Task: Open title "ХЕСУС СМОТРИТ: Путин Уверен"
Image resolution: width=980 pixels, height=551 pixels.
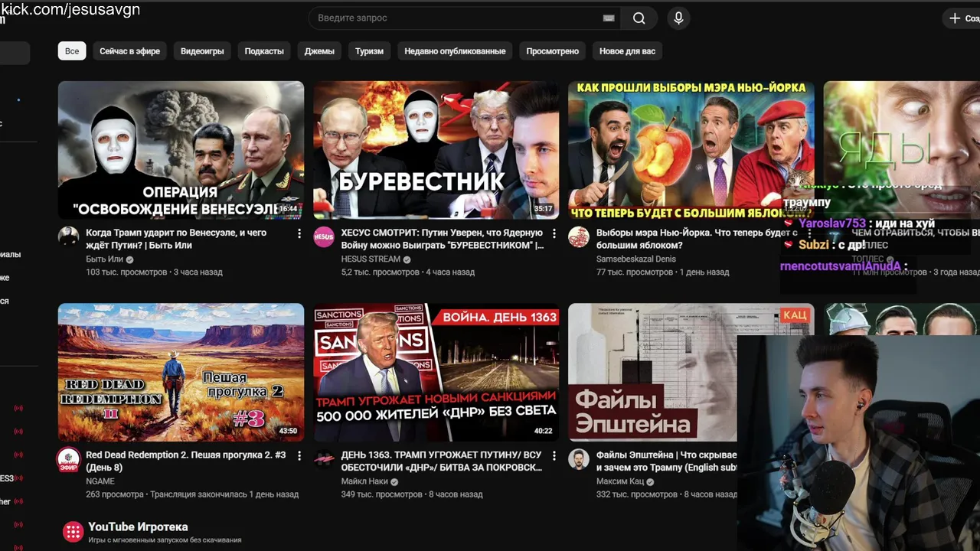Action: tap(443, 239)
